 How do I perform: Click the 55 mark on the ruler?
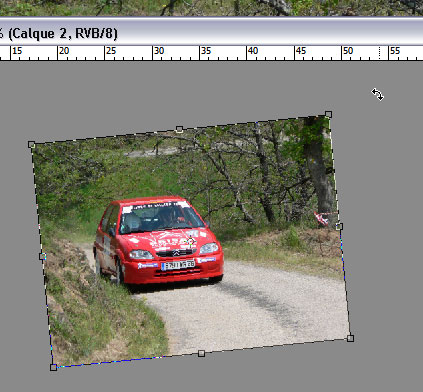click(395, 51)
